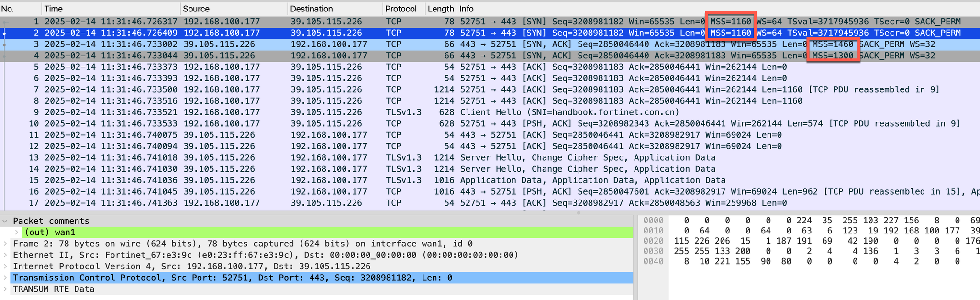Collapse the Packet comments section
The image size is (980, 300).
5,221
